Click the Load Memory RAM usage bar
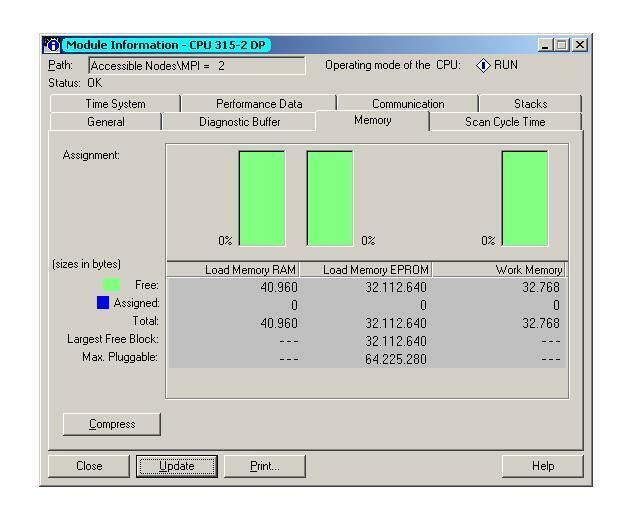Viewport: 628px width, 532px height. [x=262, y=198]
